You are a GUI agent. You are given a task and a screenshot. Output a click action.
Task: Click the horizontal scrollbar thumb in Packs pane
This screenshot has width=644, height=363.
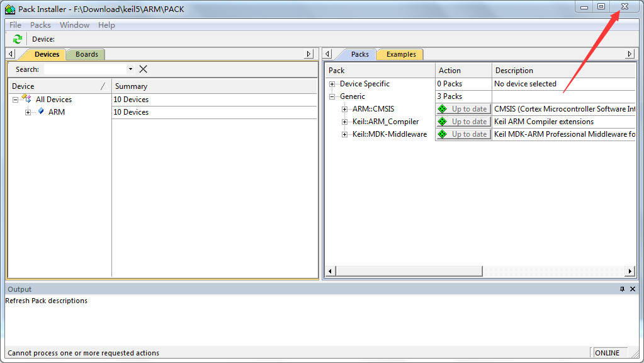click(x=409, y=271)
